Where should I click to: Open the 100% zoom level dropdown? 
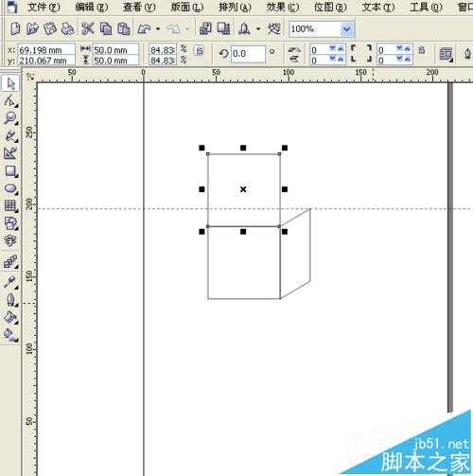point(346,29)
